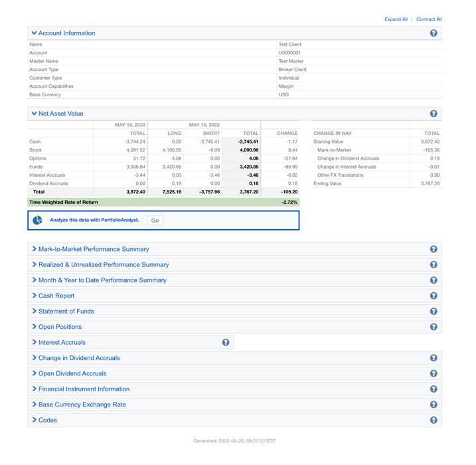Click the PortfolioAnalyst pie chart icon

click(x=38, y=220)
